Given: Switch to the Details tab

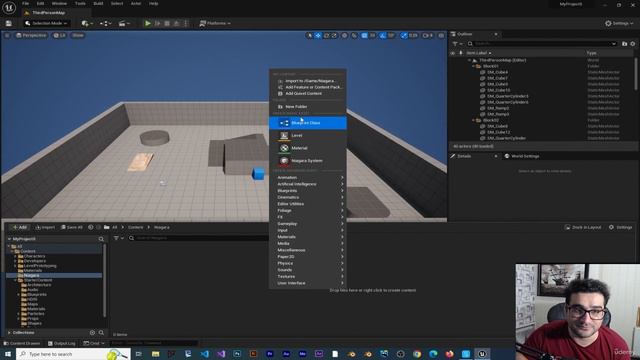Looking at the screenshot, I should click(x=464, y=156).
